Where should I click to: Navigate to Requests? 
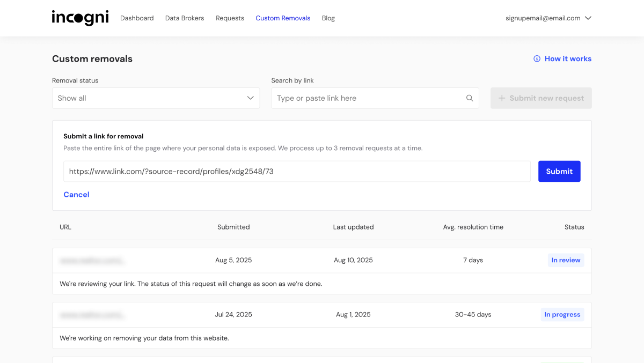(230, 18)
